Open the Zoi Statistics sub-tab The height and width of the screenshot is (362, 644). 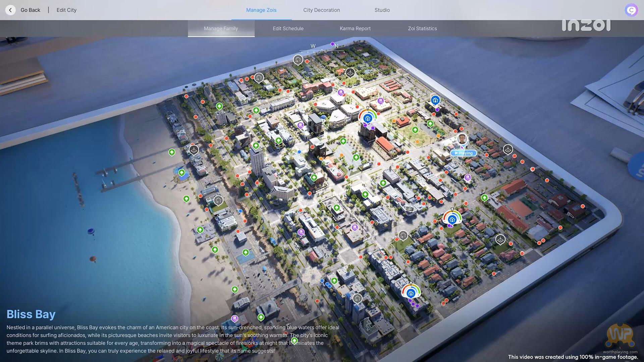(x=422, y=28)
